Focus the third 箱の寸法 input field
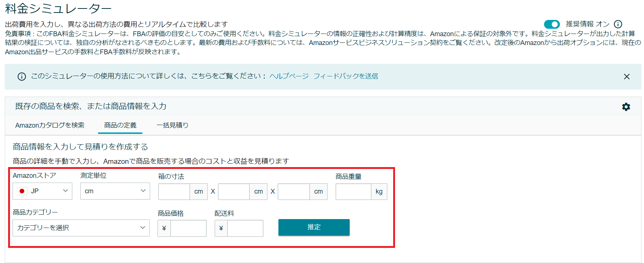 294,192
